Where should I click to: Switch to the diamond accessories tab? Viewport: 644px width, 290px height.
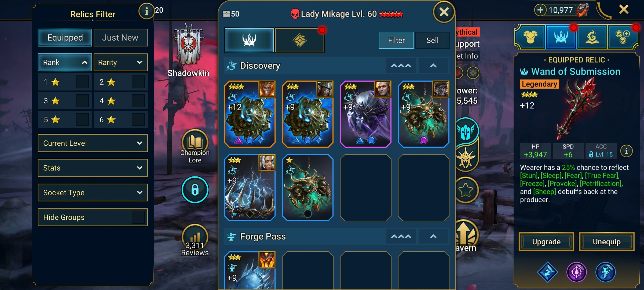point(300,40)
